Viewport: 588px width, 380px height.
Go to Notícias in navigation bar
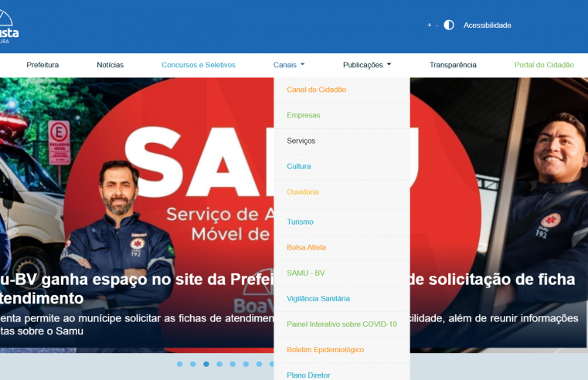point(110,65)
